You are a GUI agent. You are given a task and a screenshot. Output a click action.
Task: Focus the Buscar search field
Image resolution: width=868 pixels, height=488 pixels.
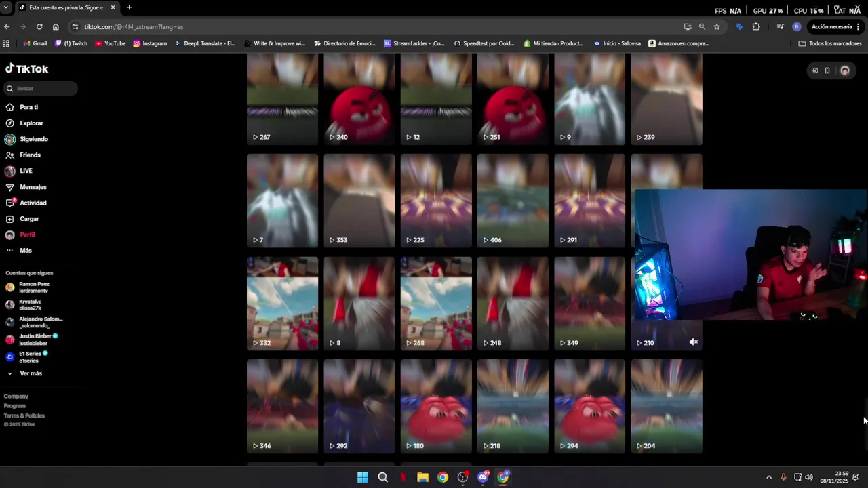(x=41, y=88)
